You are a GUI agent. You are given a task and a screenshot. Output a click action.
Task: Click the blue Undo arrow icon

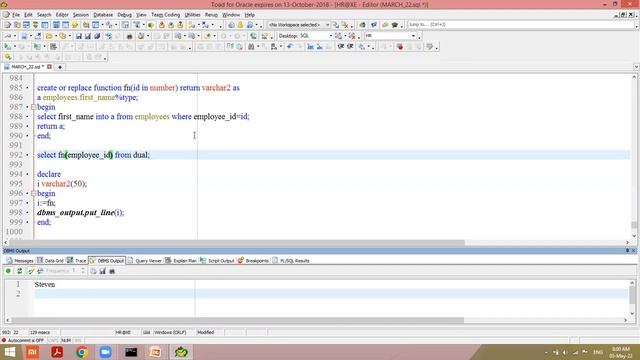click(289, 47)
